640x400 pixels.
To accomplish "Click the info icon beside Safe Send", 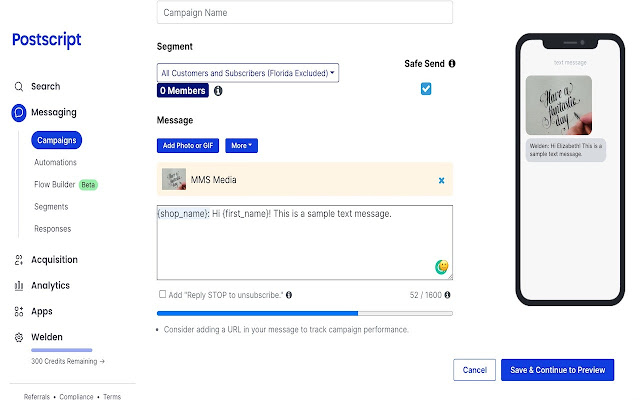I will [452, 63].
